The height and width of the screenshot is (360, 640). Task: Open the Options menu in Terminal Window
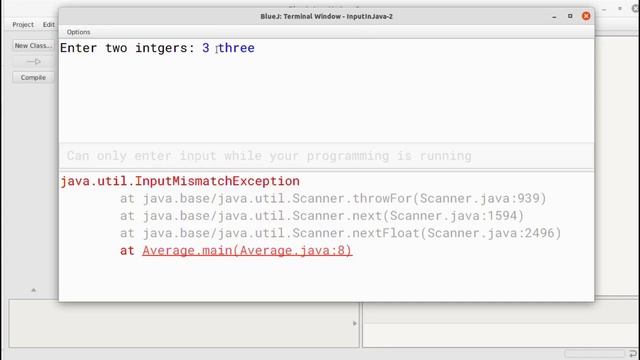(x=78, y=32)
